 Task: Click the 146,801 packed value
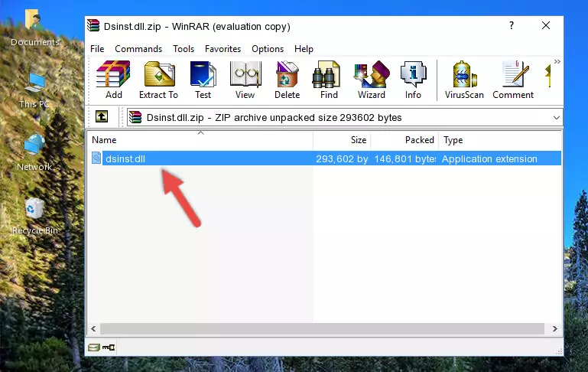[405, 158]
